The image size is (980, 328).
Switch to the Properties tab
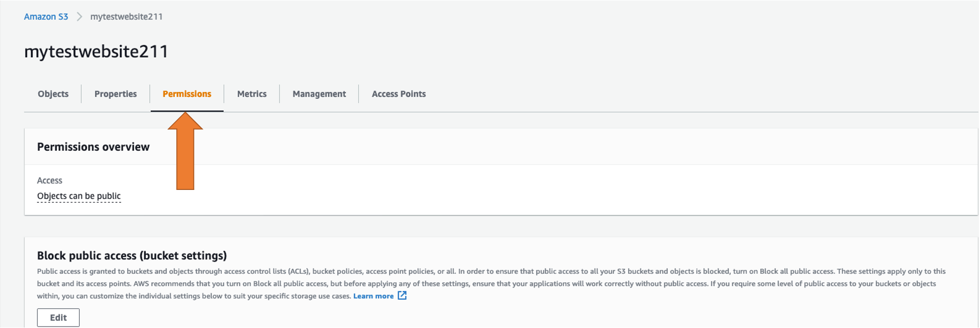click(116, 94)
